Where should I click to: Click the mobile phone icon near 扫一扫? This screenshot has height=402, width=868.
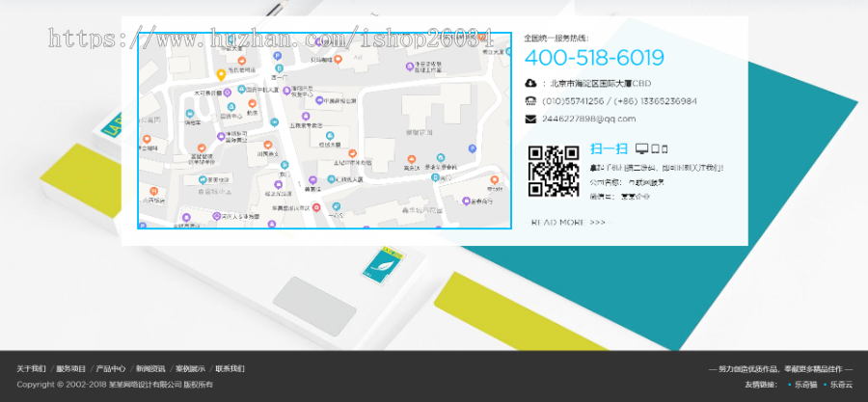click(665, 148)
